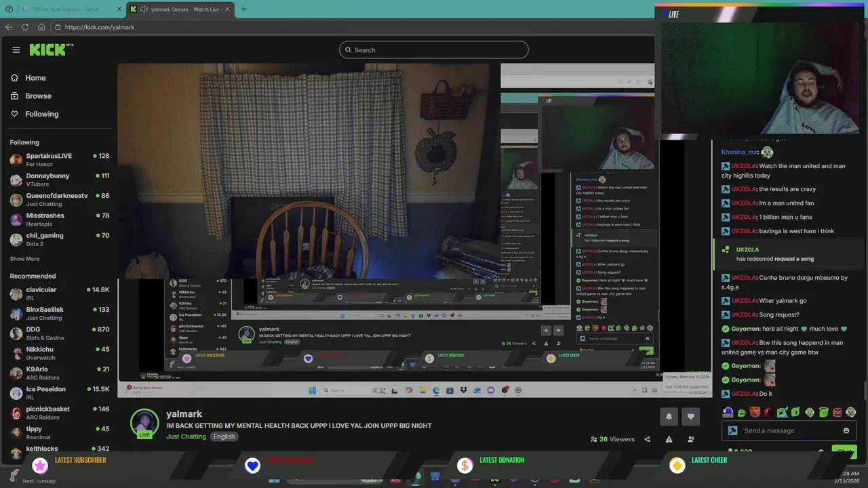Screen dimensions: 868x488
Task: Follow channel with the heart button
Action: pyautogui.click(x=690, y=416)
